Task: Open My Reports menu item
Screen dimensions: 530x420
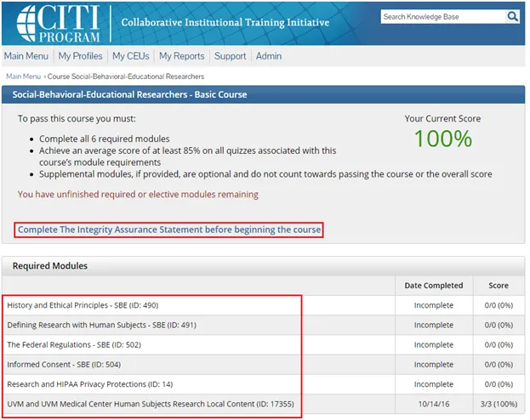Action: click(x=180, y=56)
